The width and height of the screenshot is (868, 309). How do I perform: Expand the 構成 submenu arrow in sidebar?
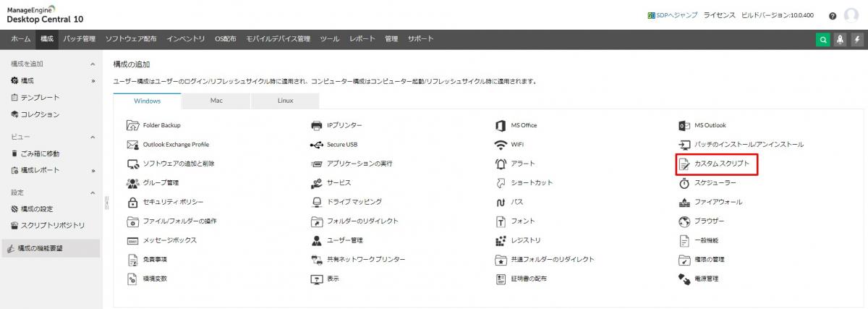tap(93, 81)
